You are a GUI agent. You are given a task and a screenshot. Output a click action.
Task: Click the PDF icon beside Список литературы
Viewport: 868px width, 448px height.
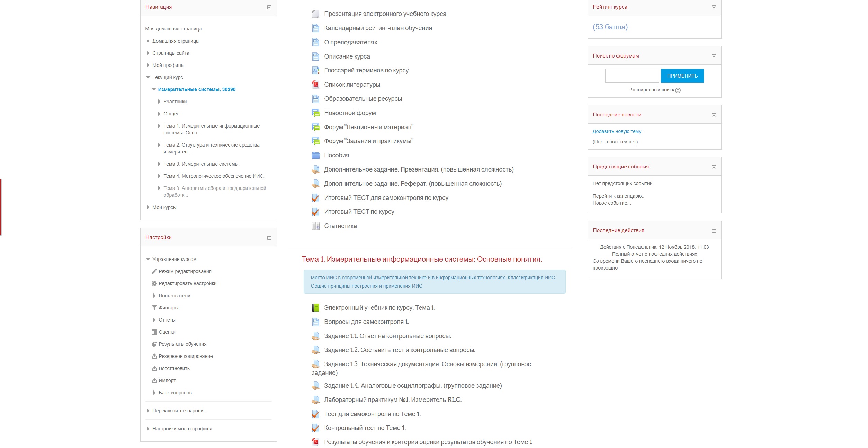tap(315, 85)
